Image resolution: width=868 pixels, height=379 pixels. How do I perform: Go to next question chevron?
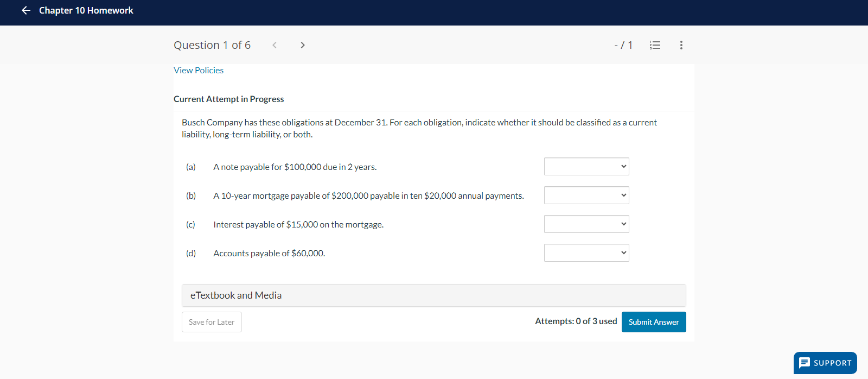(x=303, y=45)
